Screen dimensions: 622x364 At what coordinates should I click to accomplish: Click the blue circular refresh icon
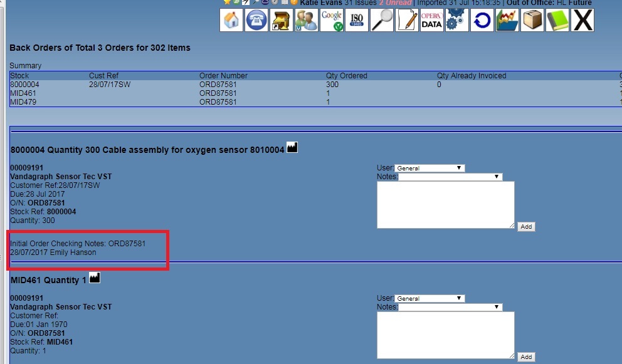tap(482, 20)
